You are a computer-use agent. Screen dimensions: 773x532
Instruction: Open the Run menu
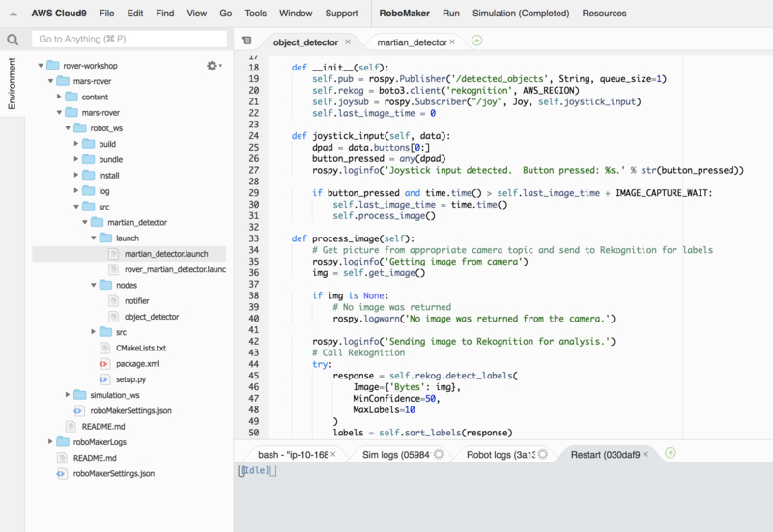(451, 14)
